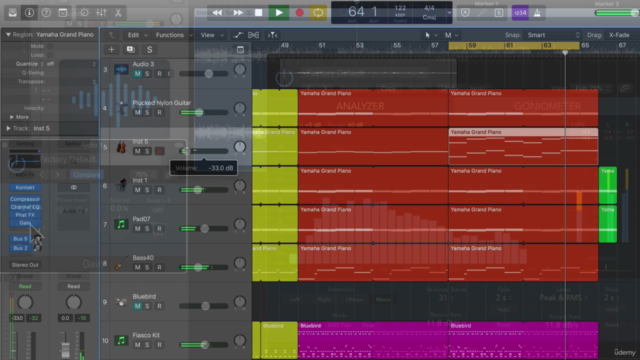This screenshot has height=360, width=640.
Task: Click the Stereo Out output slot
Action: click(x=25, y=265)
